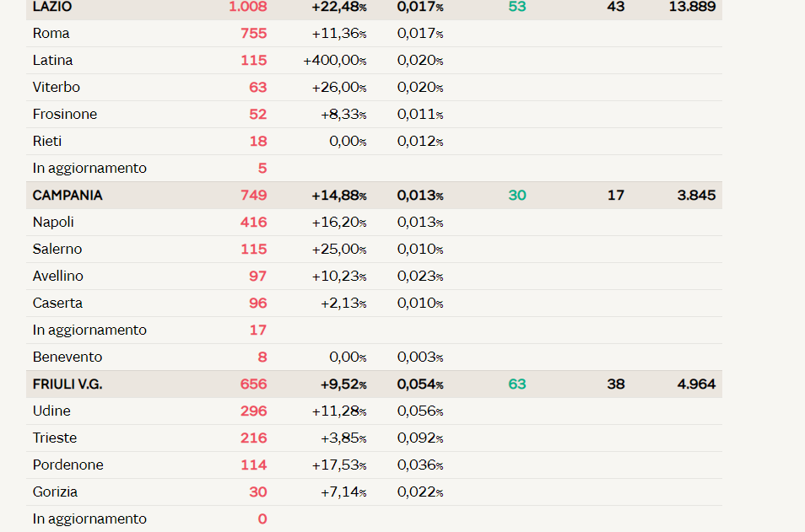Viewport: 805px width, 532px height.
Task: Click Campania's figure 3.845
Action: (696, 196)
